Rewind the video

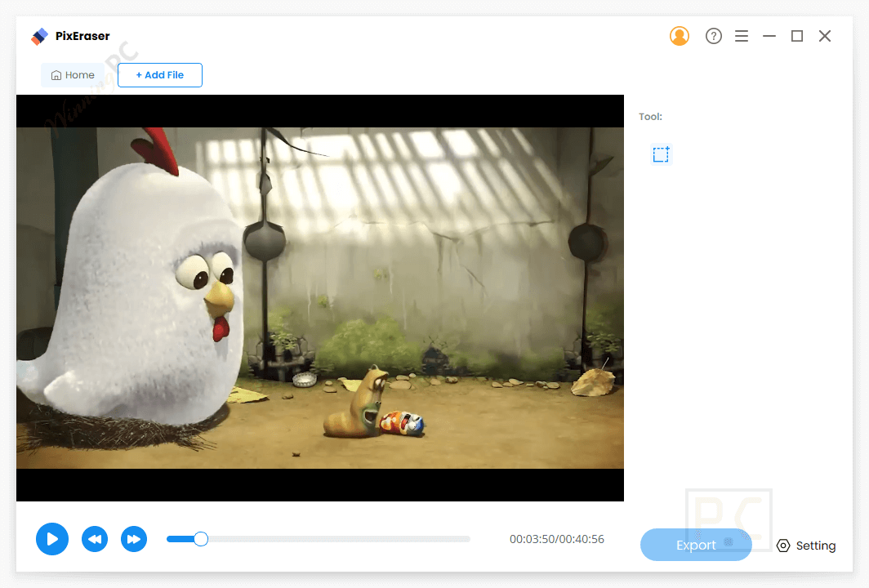[x=95, y=539]
